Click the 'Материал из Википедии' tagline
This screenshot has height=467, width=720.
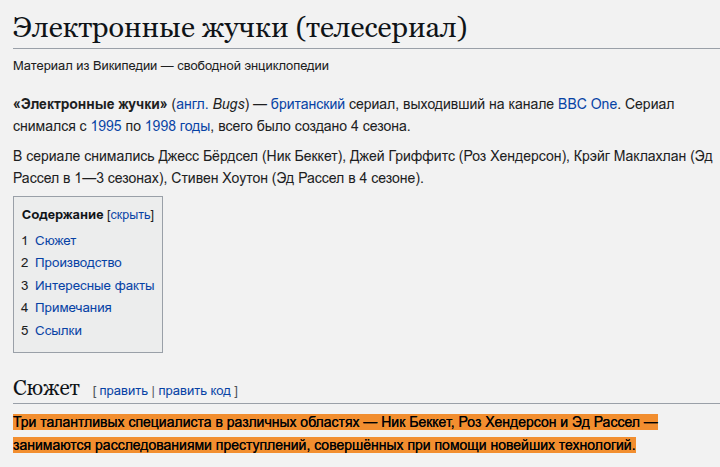pos(171,66)
